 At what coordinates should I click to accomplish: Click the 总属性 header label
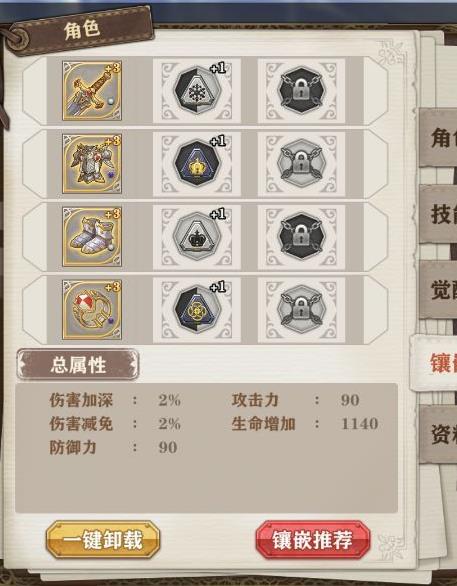click(x=78, y=364)
